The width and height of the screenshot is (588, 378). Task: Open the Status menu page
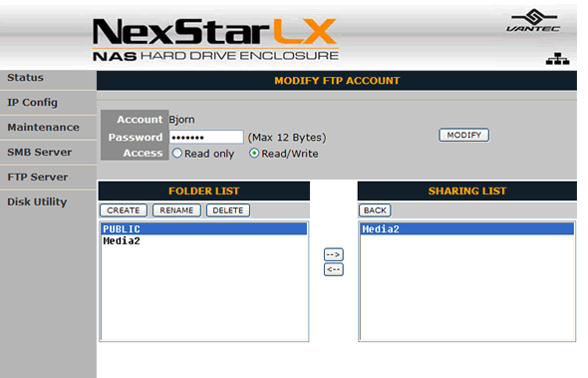point(26,78)
